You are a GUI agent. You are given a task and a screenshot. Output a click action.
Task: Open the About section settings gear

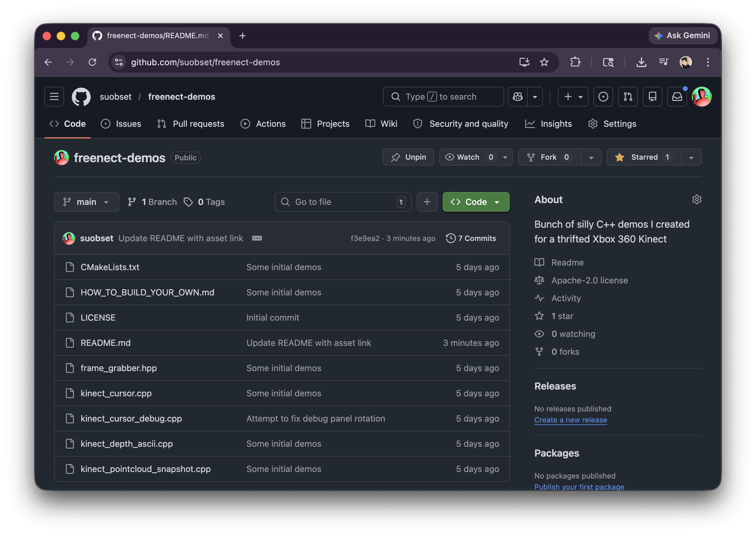696,200
